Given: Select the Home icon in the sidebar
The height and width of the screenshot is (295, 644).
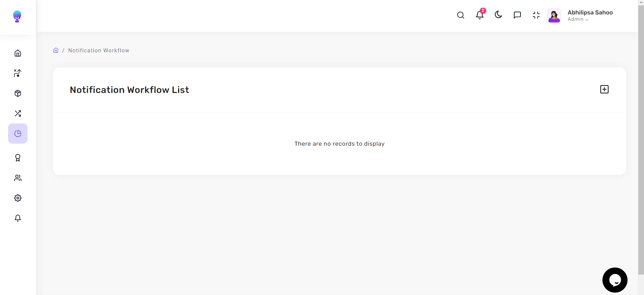Looking at the screenshot, I should 17,53.
